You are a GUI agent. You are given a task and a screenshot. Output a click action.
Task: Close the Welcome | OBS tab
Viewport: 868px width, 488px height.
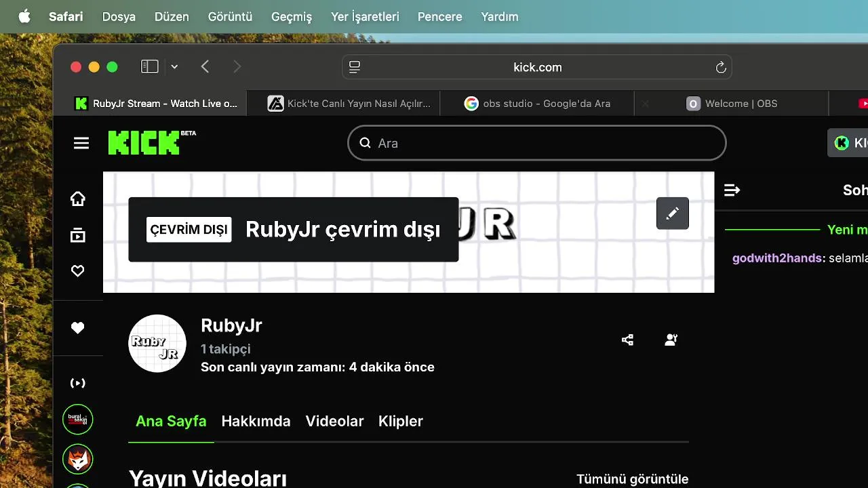tap(646, 104)
